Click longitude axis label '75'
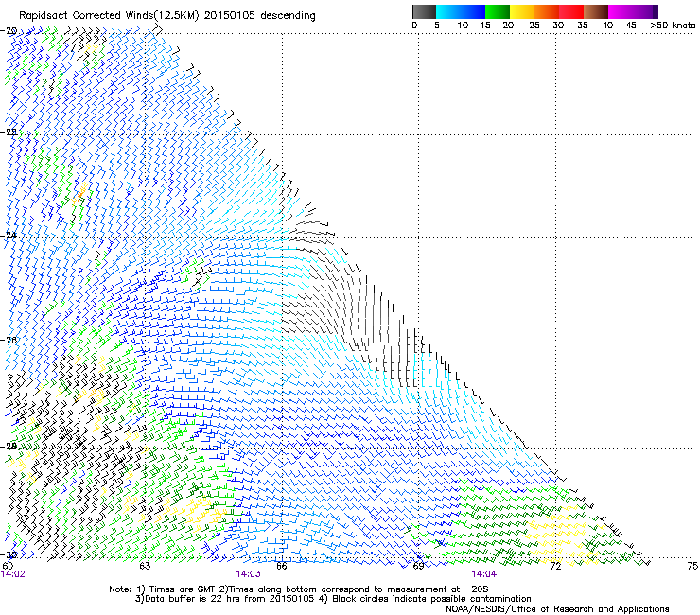This screenshot has width=700, height=615. (692, 566)
